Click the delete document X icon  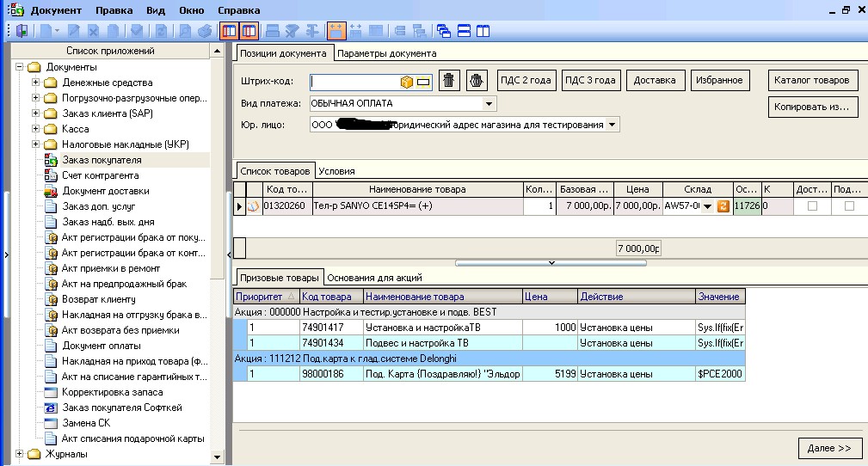[93, 31]
